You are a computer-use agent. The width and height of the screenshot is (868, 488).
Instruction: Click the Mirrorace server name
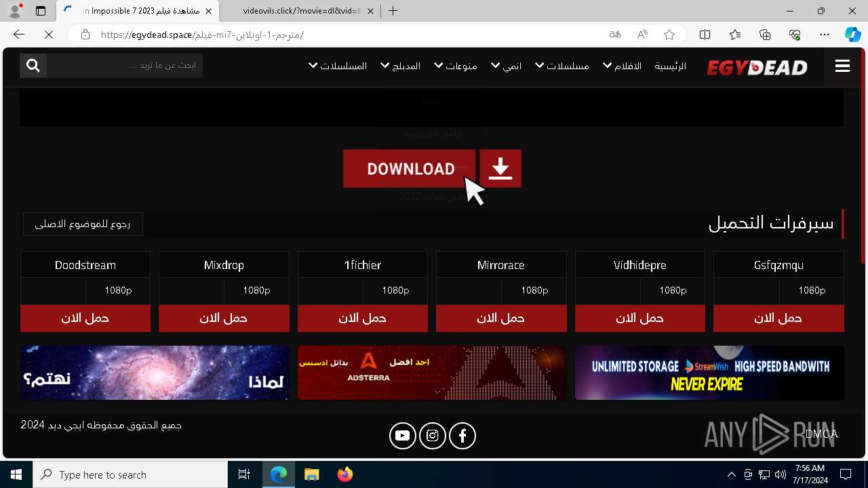click(x=501, y=265)
